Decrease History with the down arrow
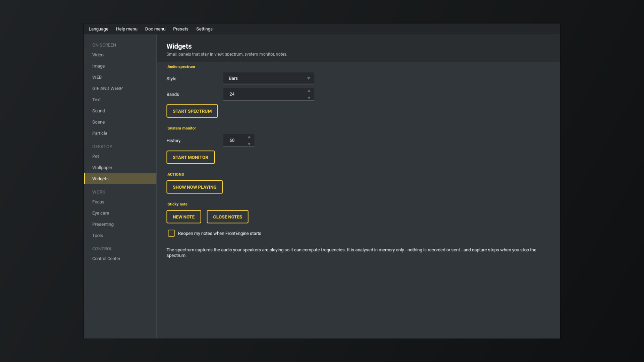 tap(249, 144)
